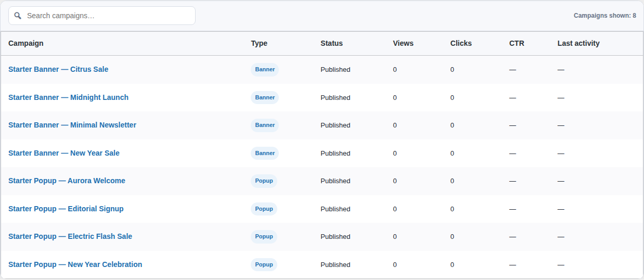Click the Type column header

[259, 43]
